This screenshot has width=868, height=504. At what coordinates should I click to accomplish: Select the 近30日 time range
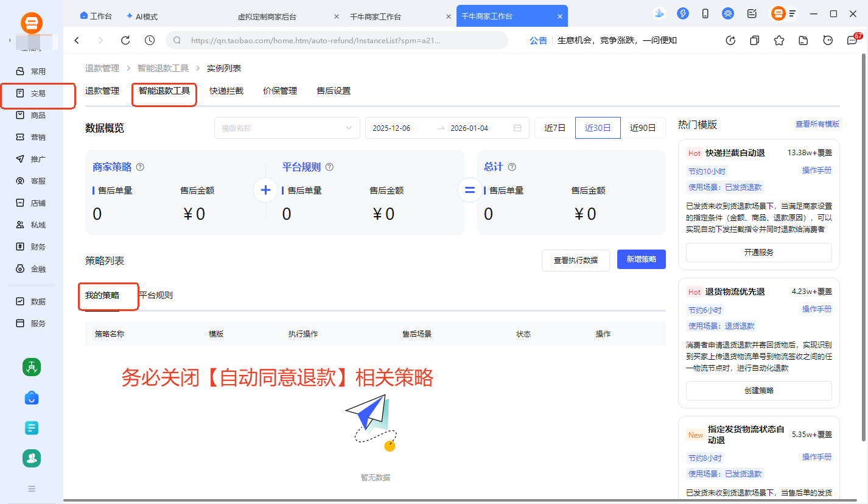[x=598, y=128]
